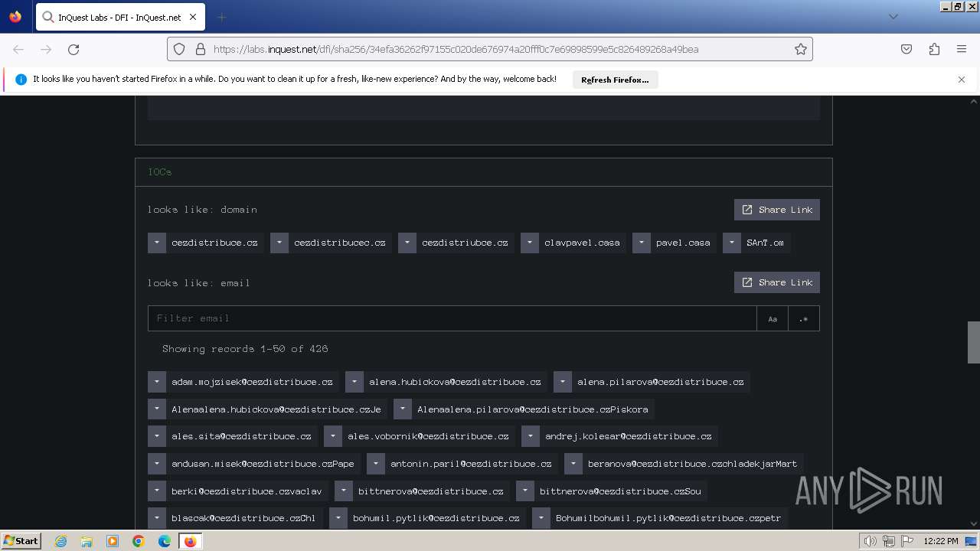Screen dimensions: 980x551
Task: Open dropdown for bittnerova@cezdistribuce.cz email
Action: click(344, 491)
